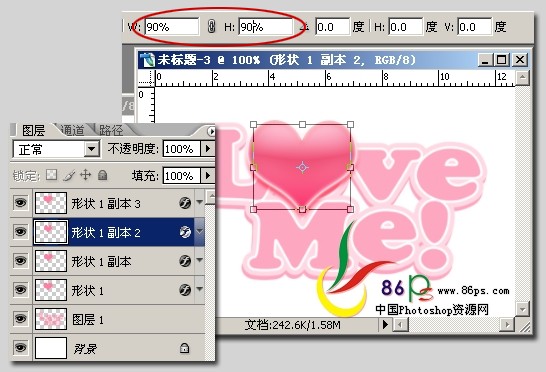Hide the 形状 1 副本 3 layer
This screenshot has width=546, height=372.
click(21, 203)
